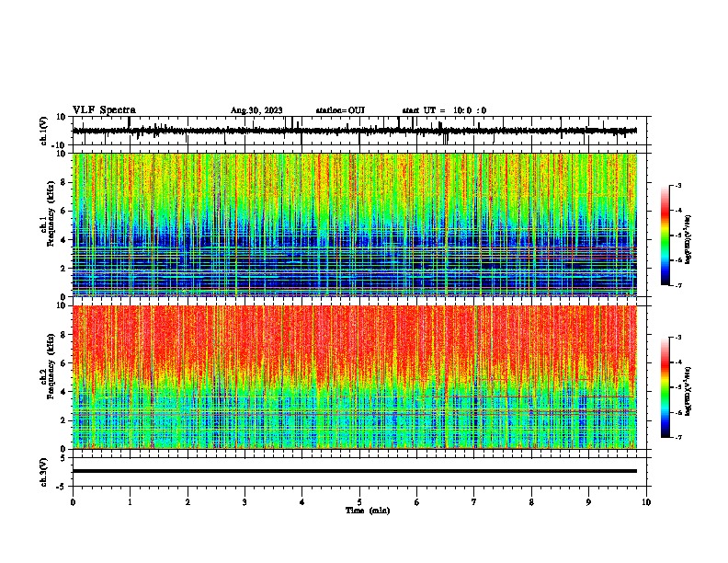Click the ch.2 frequency spectrogram
This screenshot has height=563, width=728.
click(355, 377)
